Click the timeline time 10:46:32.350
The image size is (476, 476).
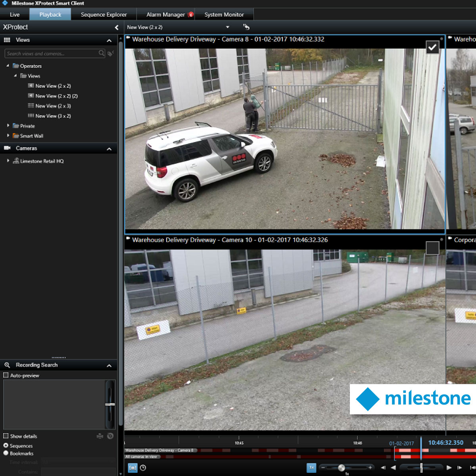coord(446,443)
